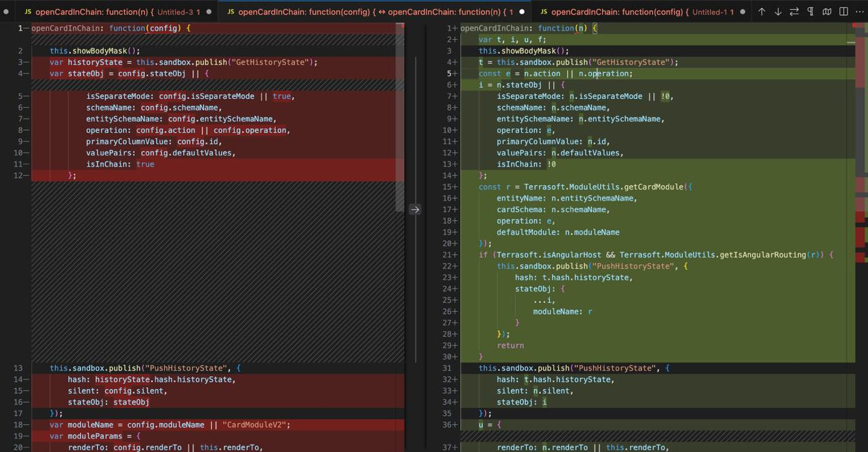The height and width of the screenshot is (452, 868).
Task: Go to previous change arrow
Action: pyautogui.click(x=762, y=12)
